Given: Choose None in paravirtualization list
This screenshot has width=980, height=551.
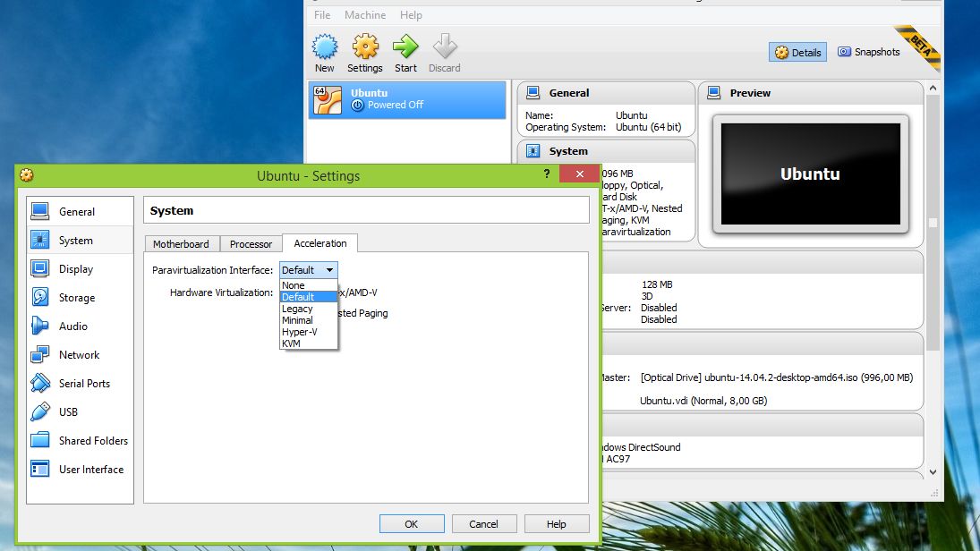Looking at the screenshot, I should click(x=309, y=285).
